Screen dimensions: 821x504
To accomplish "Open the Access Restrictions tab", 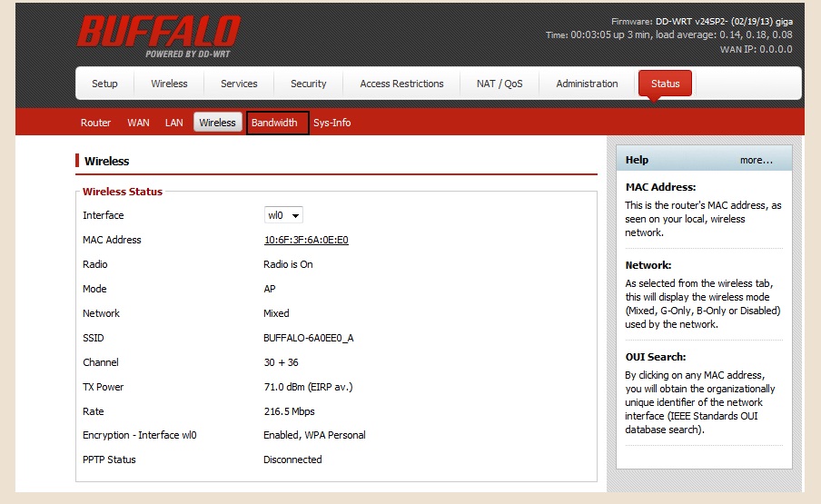I will click(x=401, y=84).
